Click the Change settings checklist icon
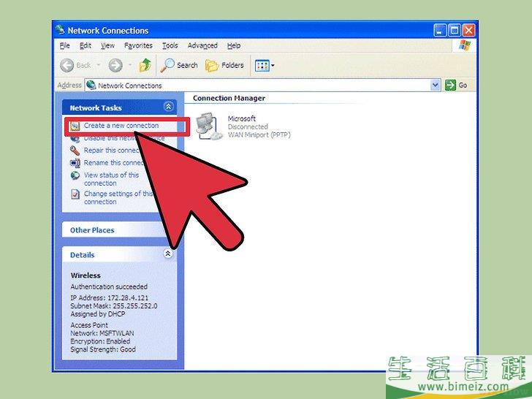532x399 pixels. tap(75, 194)
